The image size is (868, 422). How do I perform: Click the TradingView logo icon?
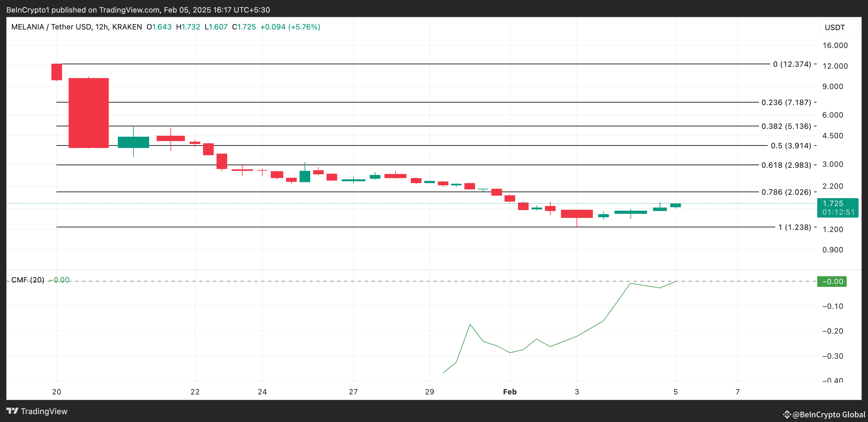(x=13, y=411)
